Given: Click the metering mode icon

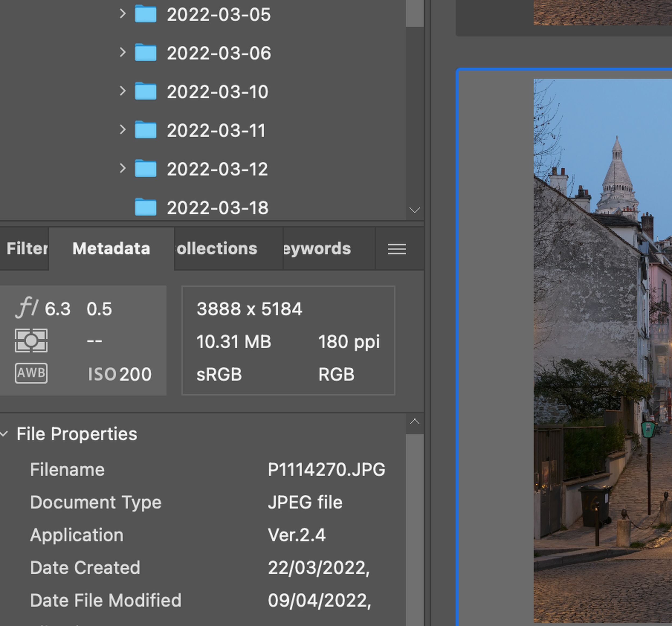Looking at the screenshot, I should pyautogui.click(x=31, y=340).
